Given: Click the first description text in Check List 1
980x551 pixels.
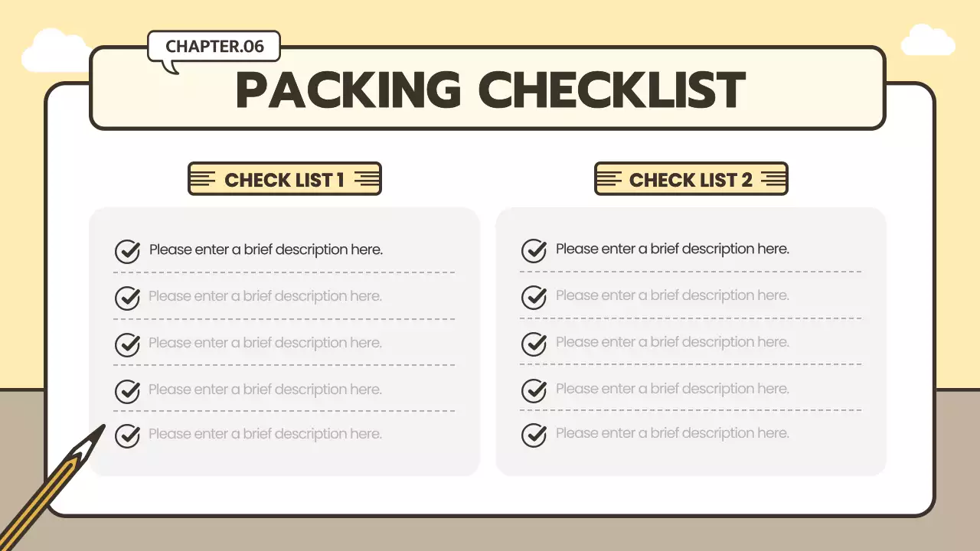Looking at the screenshot, I should point(266,249).
